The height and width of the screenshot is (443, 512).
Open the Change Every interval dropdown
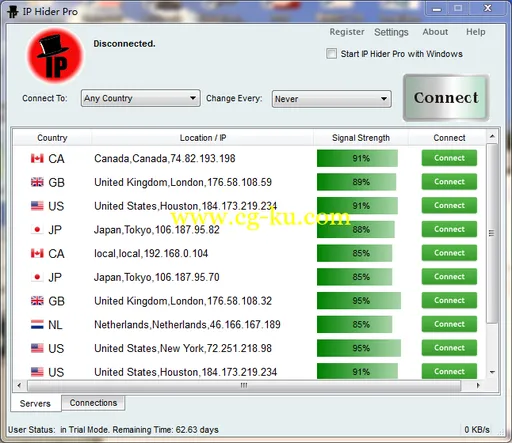(x=331, y=99)
